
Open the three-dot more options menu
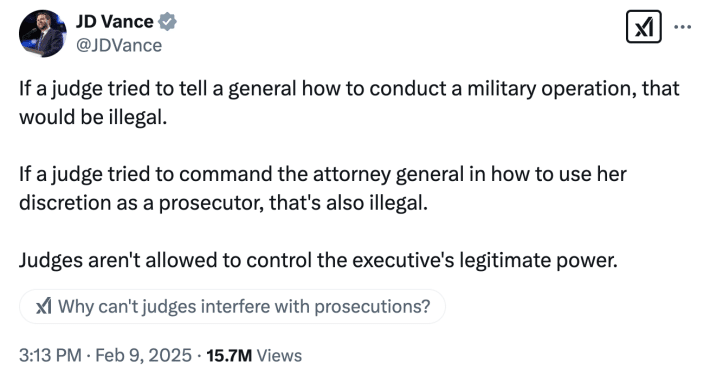(x=682, y=27)
